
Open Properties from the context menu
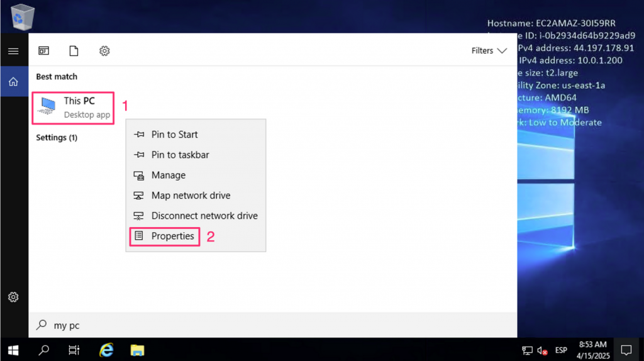coord(172,236)
